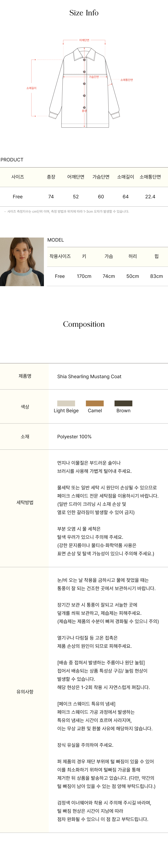Click the red 어깨단면 label on diagram
The height and width of the screenshot is (868, 168).
[84, 40]
